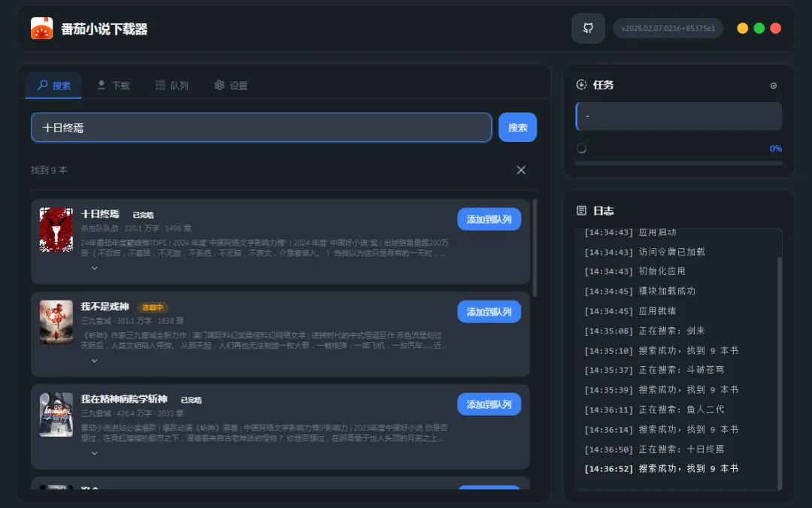Clear the search results with X icon
The image size is (812, 508).
coord(521,170)
